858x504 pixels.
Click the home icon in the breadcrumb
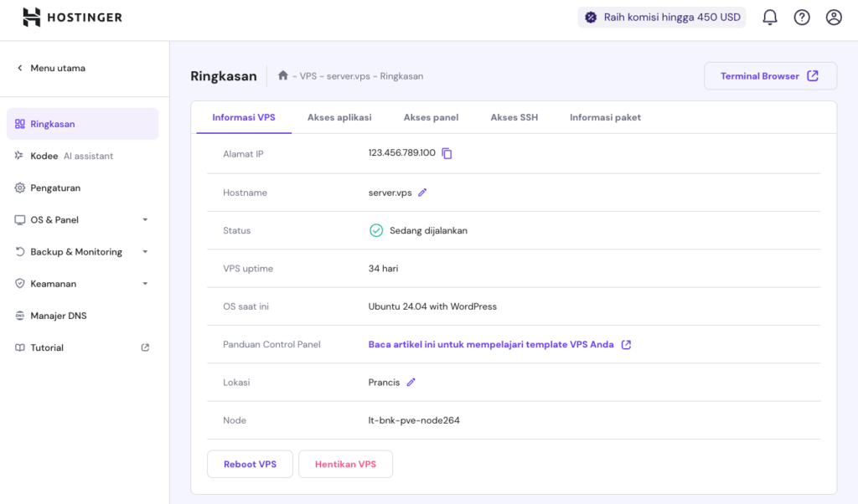click(x=282, y=76)
